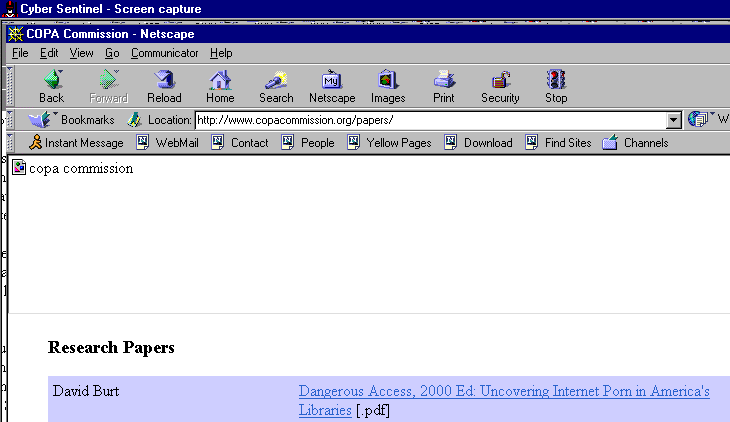Print the current page
The width and height of the screenshot is (730, 422).
click(444, 87)
